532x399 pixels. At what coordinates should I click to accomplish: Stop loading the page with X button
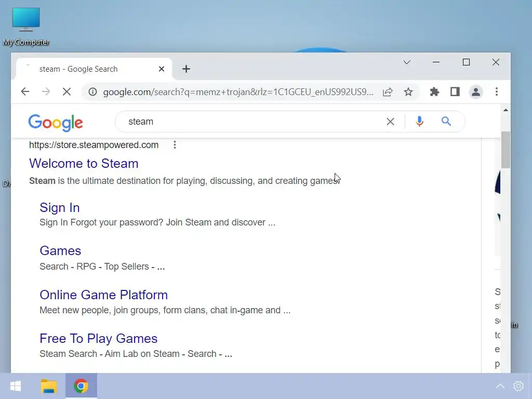[x=67, y=91]
